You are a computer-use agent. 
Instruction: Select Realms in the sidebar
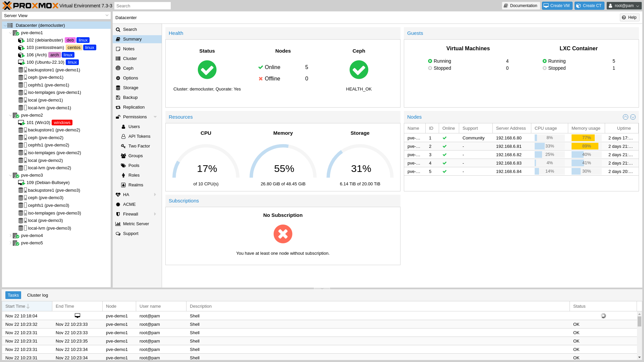click(x=136, y=185)
